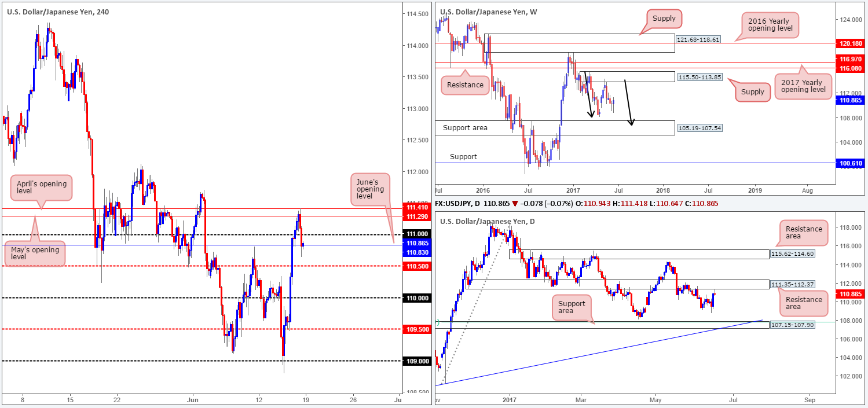
Task: Click the 115.50-113.85 supply zone label
Action: tap(698, 76)
